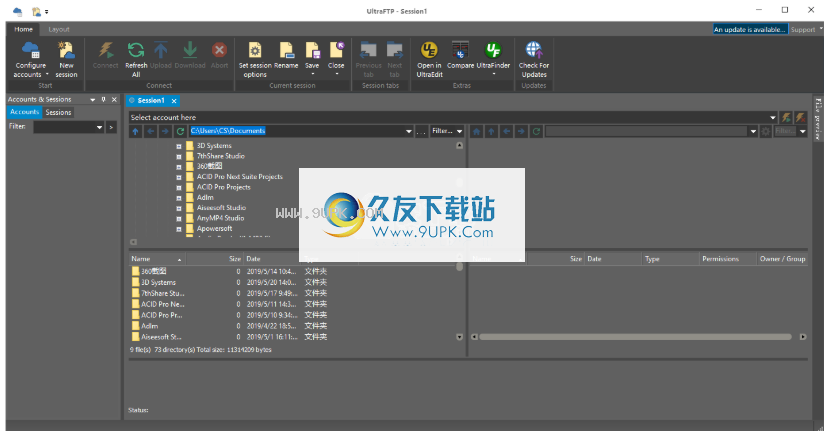
Task: Navigate forward in local pane
Action: coord(165,131)
